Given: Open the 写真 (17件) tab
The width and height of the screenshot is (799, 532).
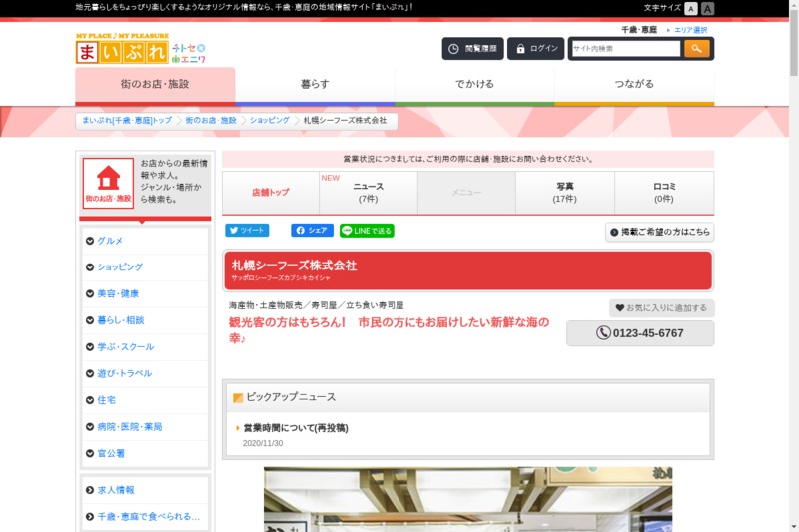Looking at the screenshot, I should pos(565,193).
